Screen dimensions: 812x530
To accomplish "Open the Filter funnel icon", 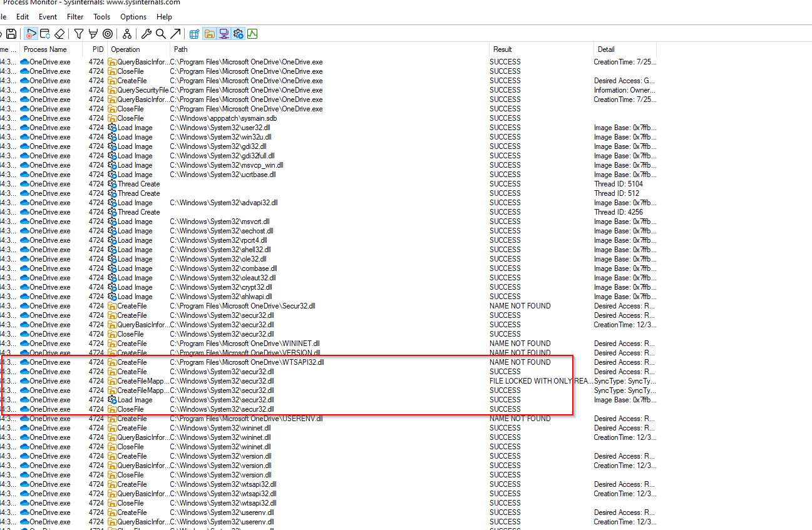I will pos(79,34).
